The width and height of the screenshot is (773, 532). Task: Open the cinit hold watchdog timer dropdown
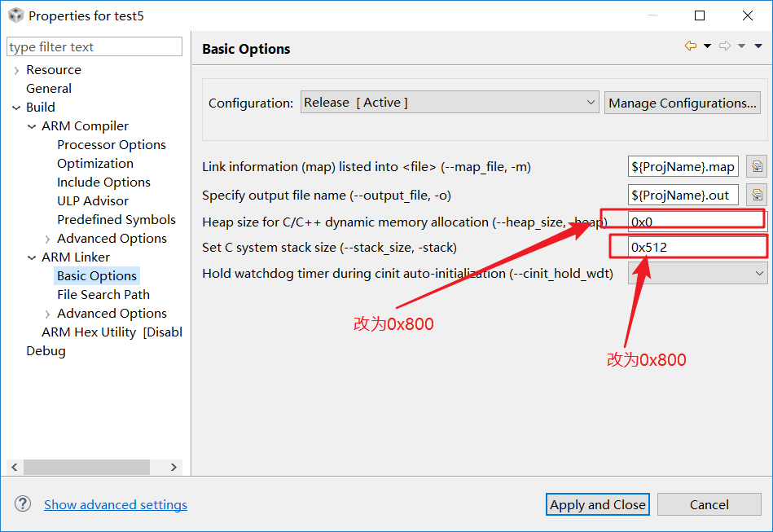click(x=697, y=274)
